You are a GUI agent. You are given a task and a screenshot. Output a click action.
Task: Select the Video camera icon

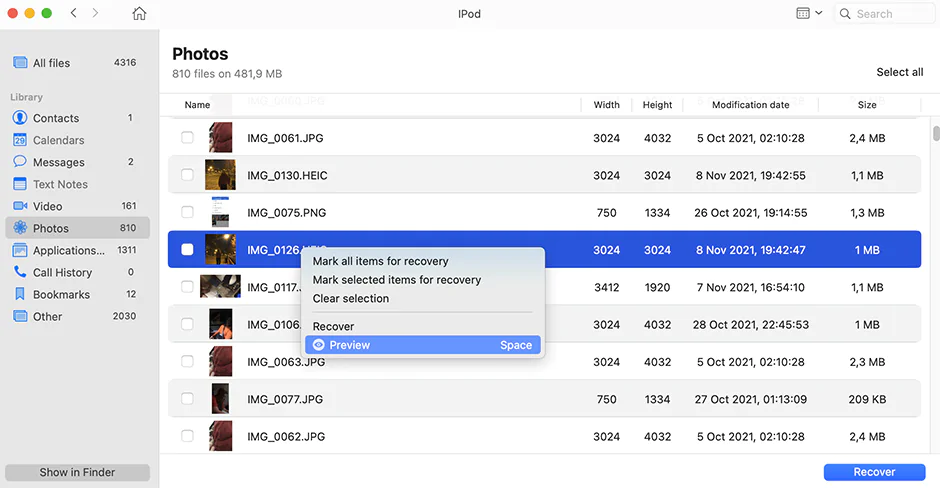(20, 206)
